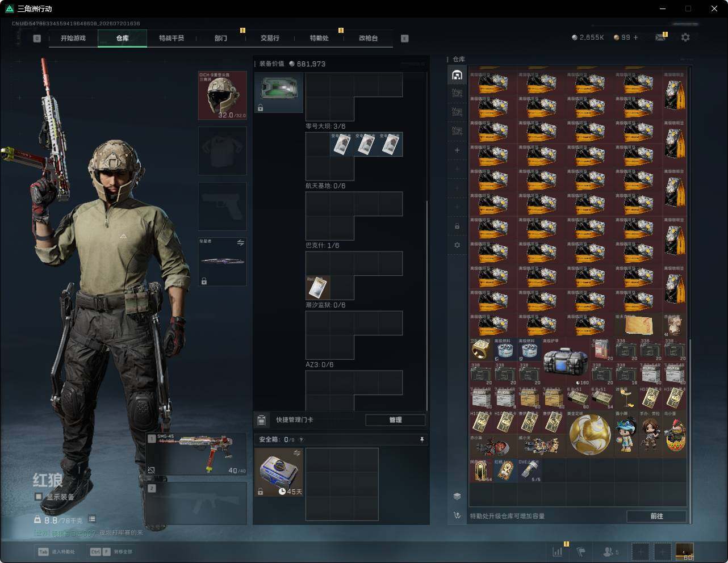Click the left nav arrow before 开始游戏
Image resolution: width=728 pixels, height=563 pixels.
(37, 39)
